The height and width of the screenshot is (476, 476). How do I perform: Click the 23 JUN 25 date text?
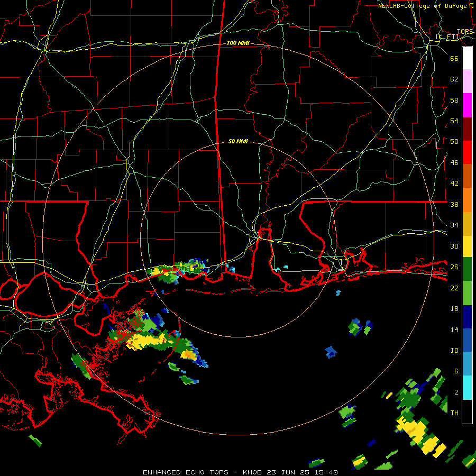pos(288,472)
